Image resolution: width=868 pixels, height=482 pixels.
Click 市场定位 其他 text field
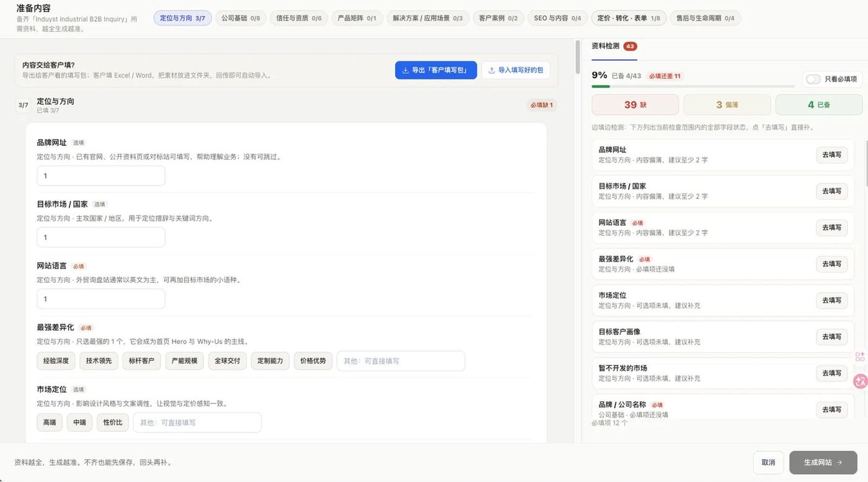(x=197, y=422)
